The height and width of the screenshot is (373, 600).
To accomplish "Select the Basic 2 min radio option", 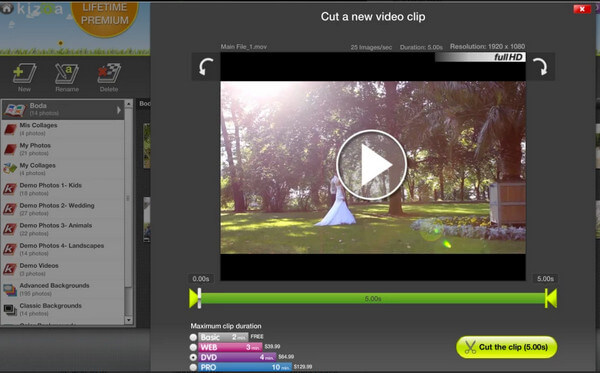I will [x=193, y=337].
